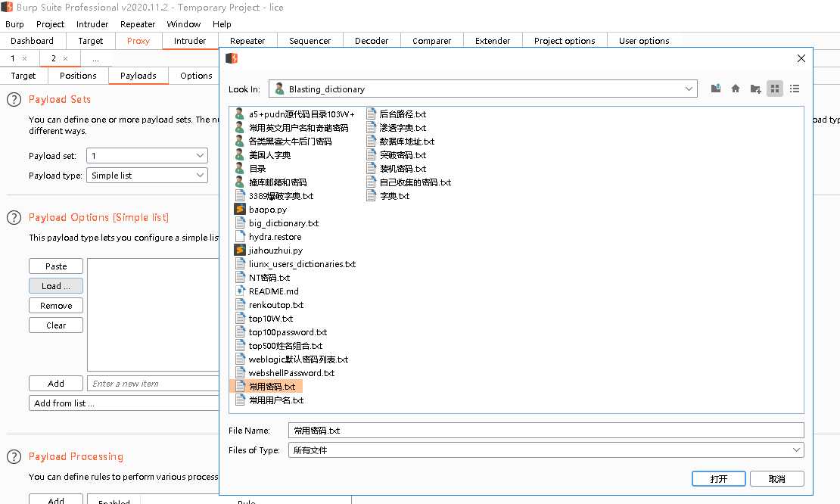The height and width of the screenshot is (504, 840).
Task: Open folder 各类黑客大牛后门密码
Action: pos(283,142)
